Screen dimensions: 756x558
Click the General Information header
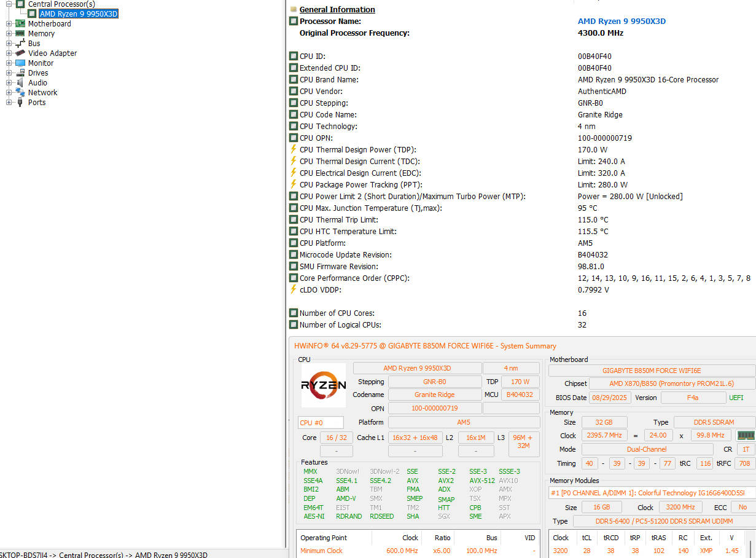point(337,10)
